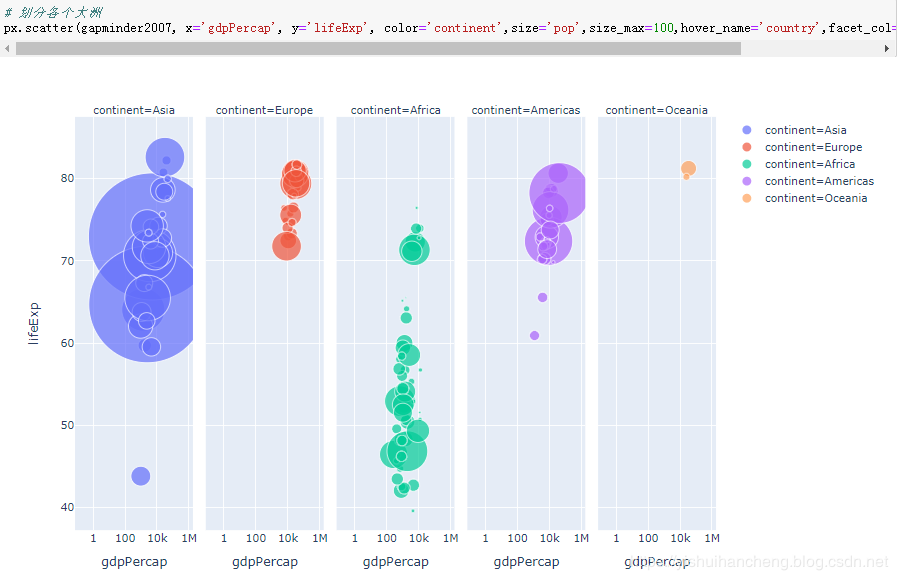Click the 100 x-tick under the Europe panel

[x=256, y=538]
